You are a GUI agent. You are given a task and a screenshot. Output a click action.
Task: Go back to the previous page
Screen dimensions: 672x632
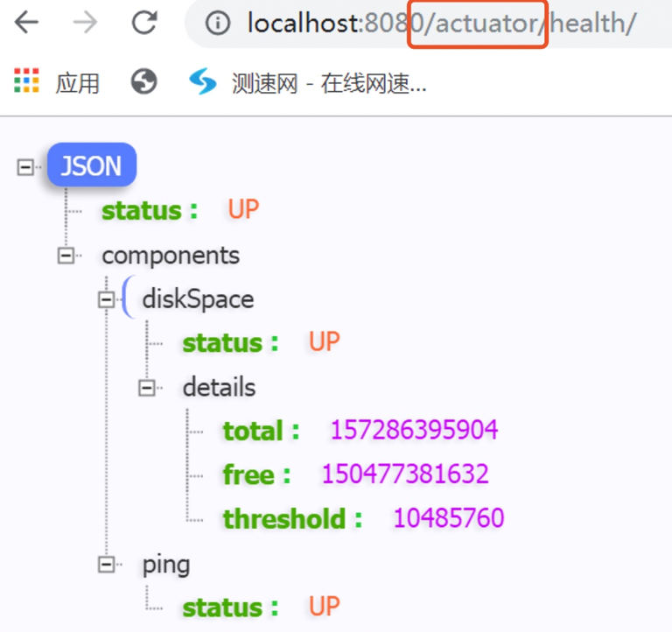(26, 22)
